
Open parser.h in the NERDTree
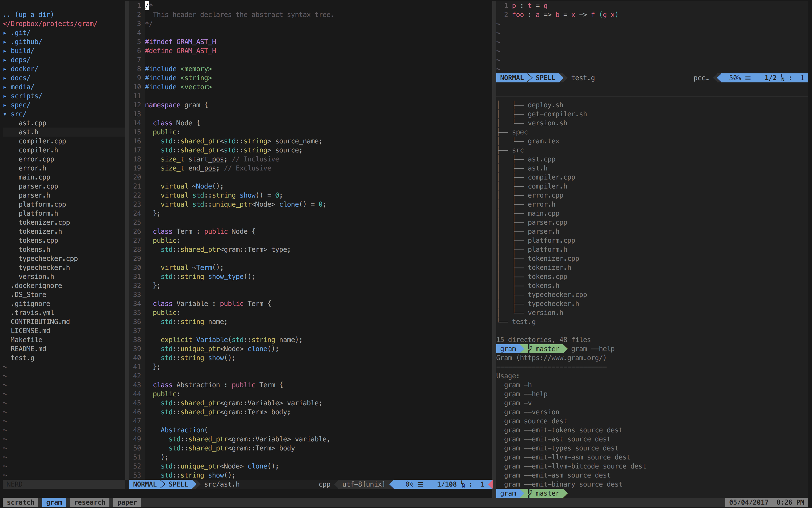(x=34, y=196)
